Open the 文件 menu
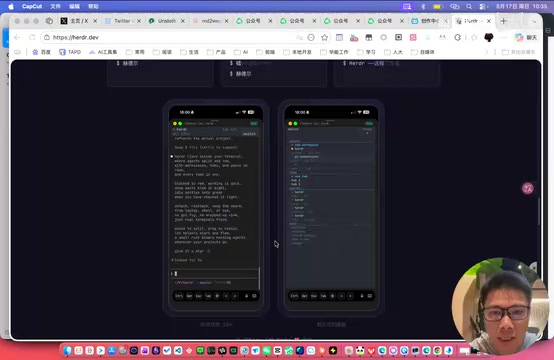Image resolution: width=554 pixels, height=360 pixels. coord(55,6)
